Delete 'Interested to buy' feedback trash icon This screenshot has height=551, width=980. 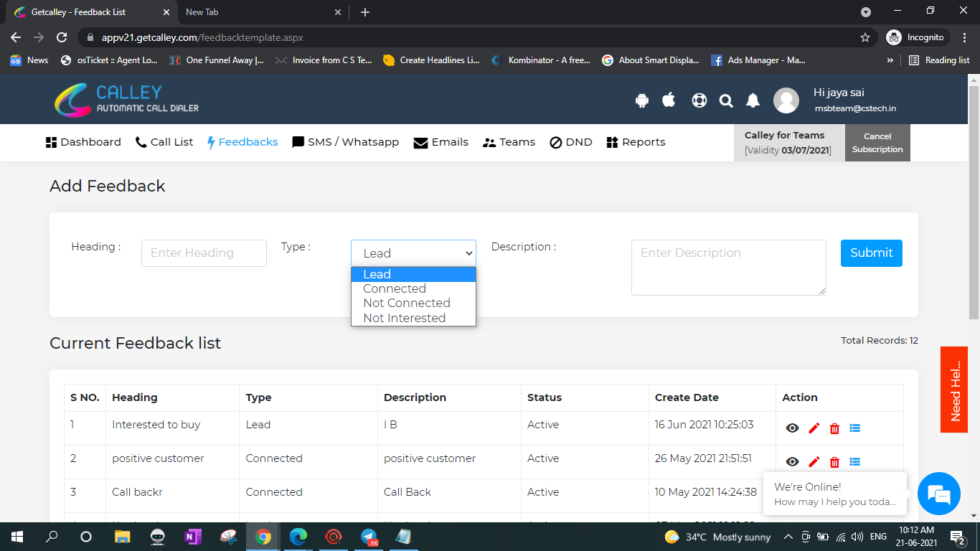pyautogui.click(x=834, y=428)
